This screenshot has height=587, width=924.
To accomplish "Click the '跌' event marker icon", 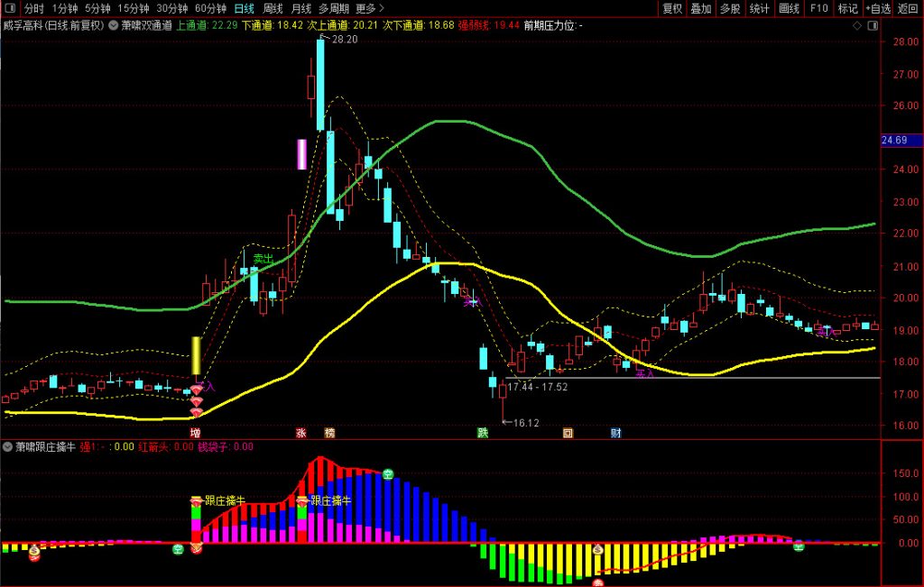I will [x=483, y=433].
